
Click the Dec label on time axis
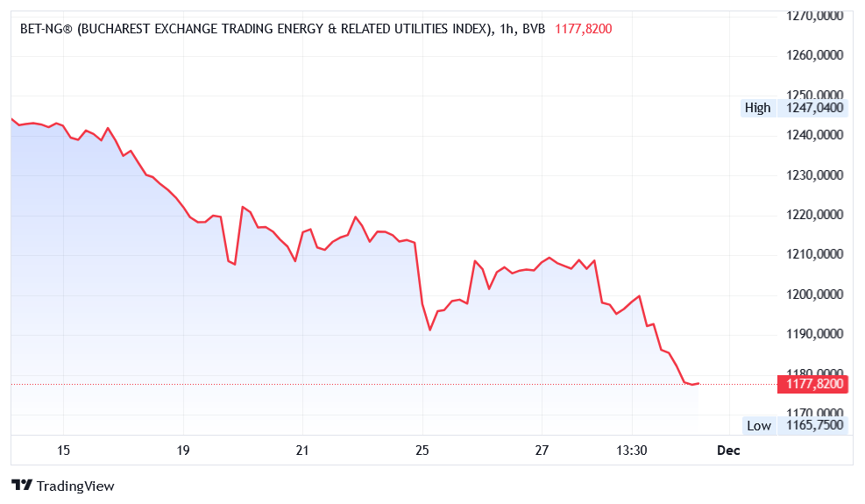(x=728, y=451)
